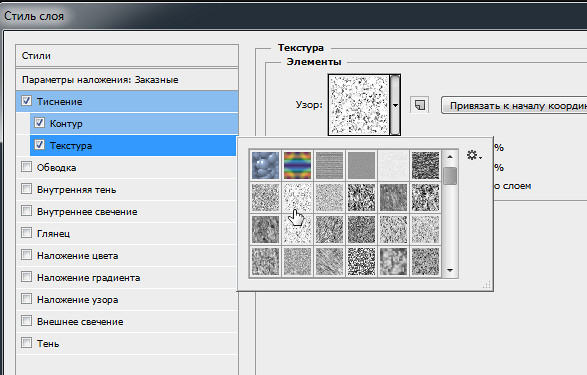Uncheck the Тиснение checkbox
Viewport: 587px width, 375px height.
pyautogui.click(x=26, y=101)
